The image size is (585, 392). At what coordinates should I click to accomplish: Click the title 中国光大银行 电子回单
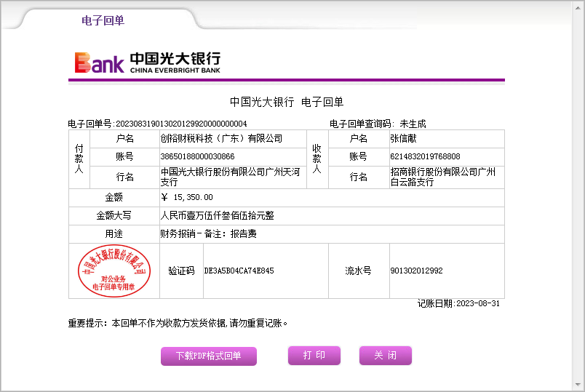(287, 102)
